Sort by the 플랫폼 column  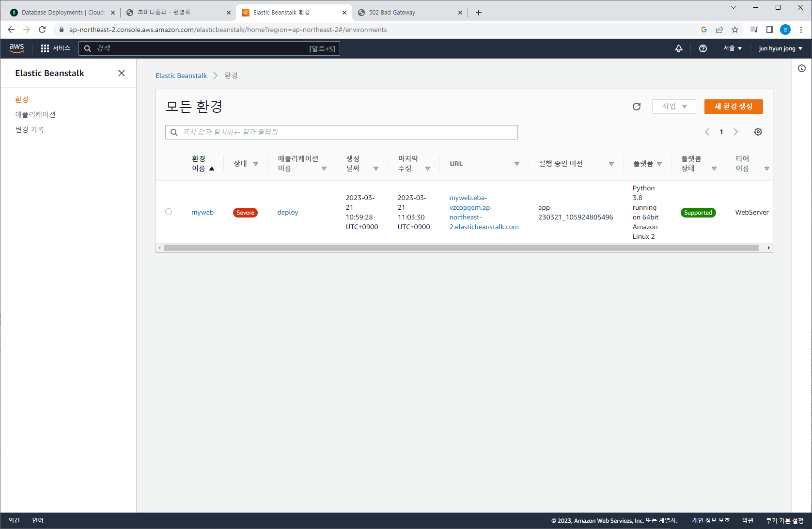(x=659, y=164)
